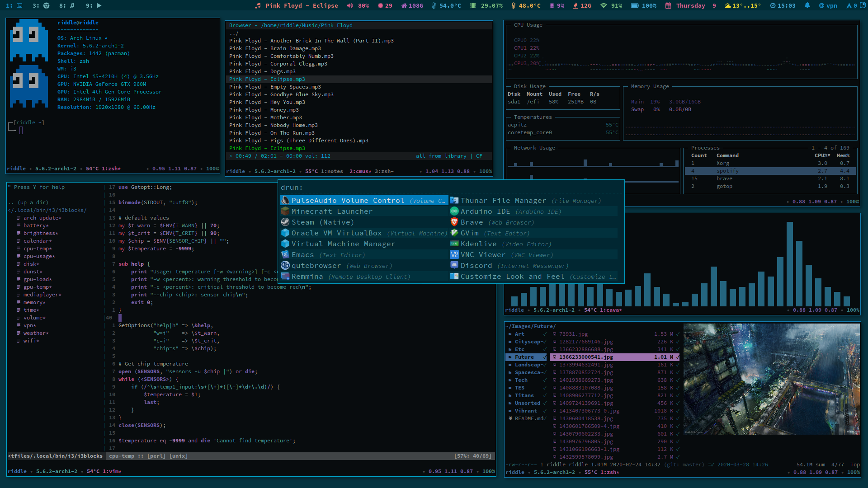Toggle checkmark for 1366232886688.jpg file
This screenshot has width=868, height=488.
point(678,350)
